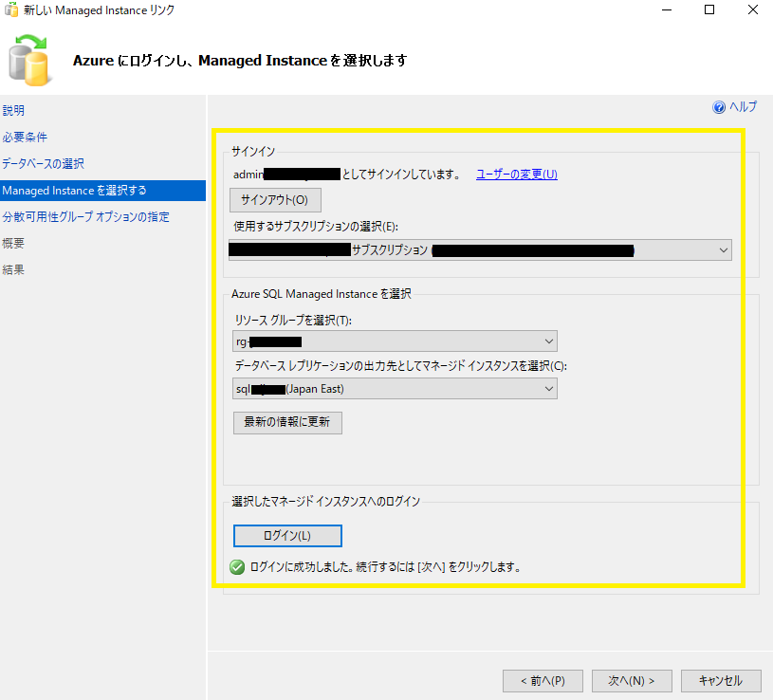
Task: Click the 最新の情報に更新 button
Action: click(x=287, y=422)
